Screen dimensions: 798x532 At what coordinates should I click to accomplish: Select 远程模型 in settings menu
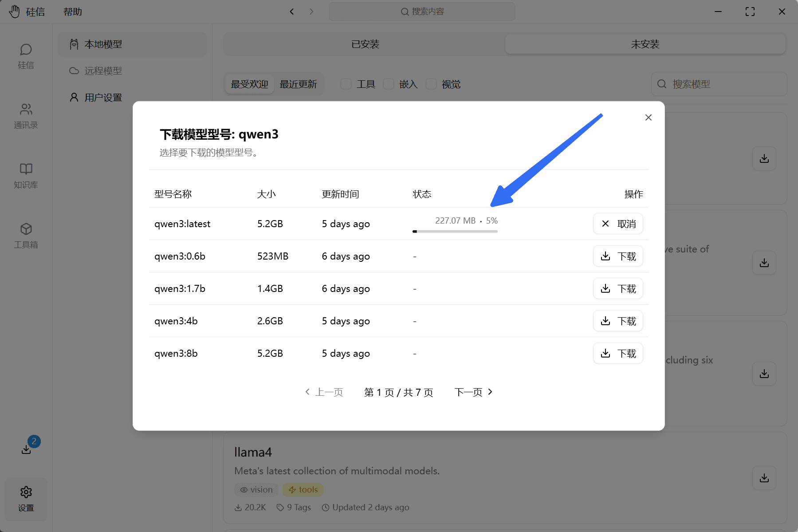coord(132,71)
